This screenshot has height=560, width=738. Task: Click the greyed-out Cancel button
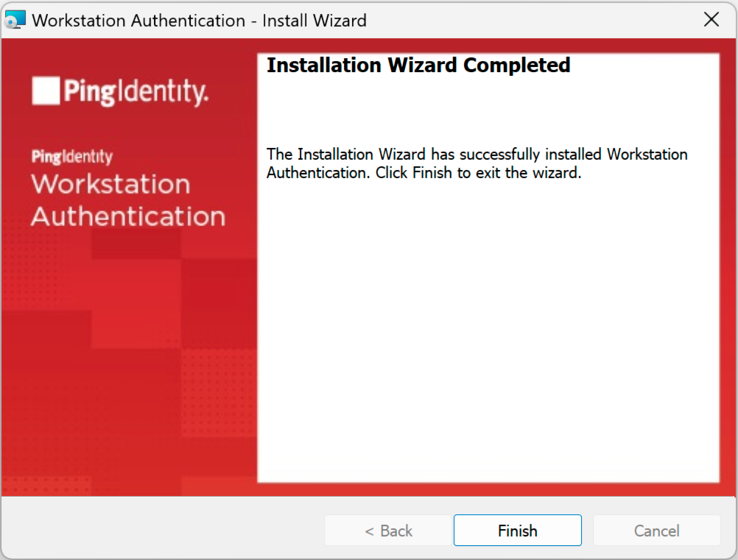point(656,531)
